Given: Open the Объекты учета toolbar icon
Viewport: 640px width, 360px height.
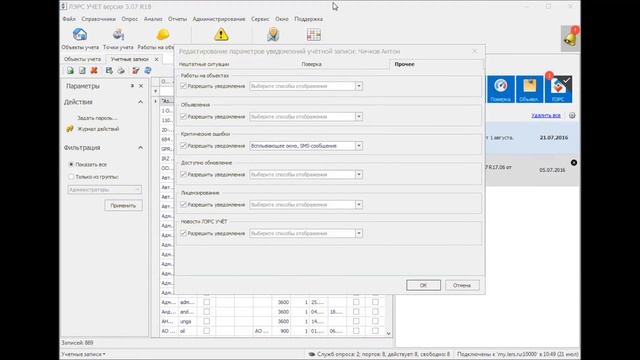Looking at the screenshot, I should click(80, 35).
